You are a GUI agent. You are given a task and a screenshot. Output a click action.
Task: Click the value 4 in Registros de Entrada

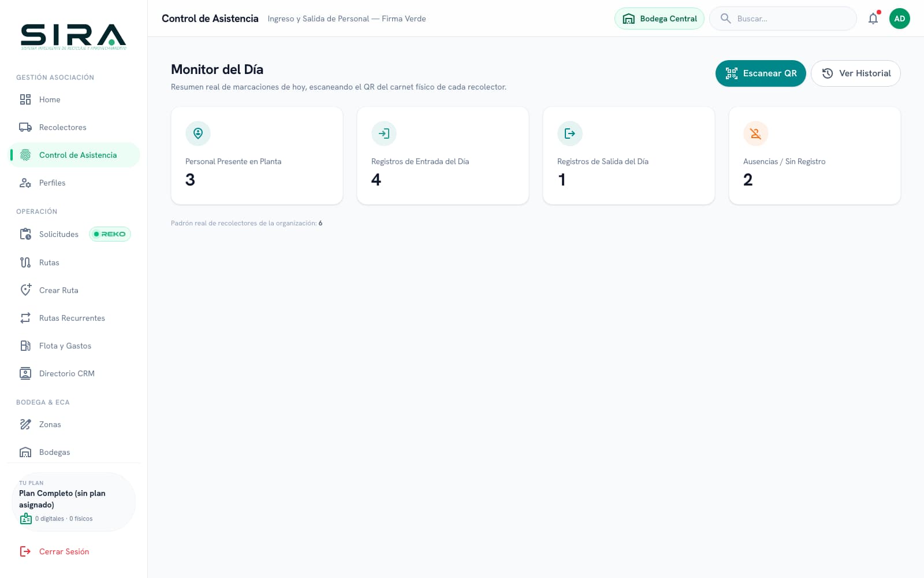[376, 180]
